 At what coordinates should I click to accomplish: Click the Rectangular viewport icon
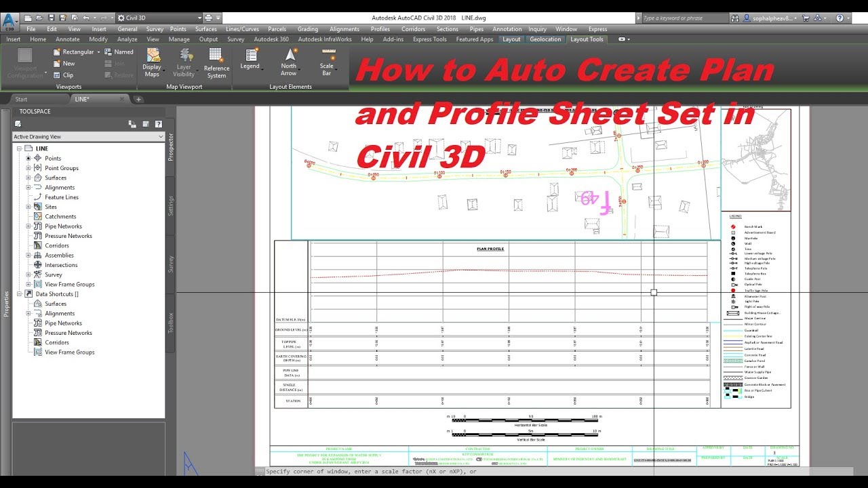coord(58,52)
